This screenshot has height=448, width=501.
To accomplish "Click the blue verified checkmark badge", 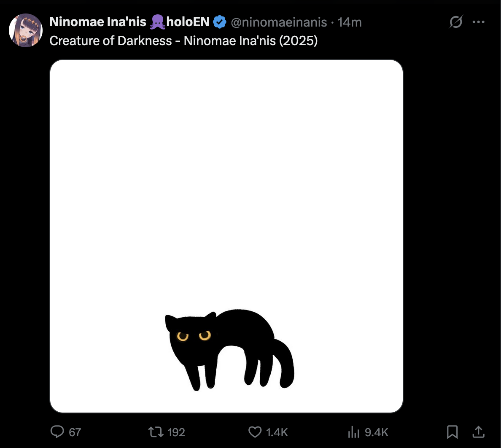I will (220, 22).
